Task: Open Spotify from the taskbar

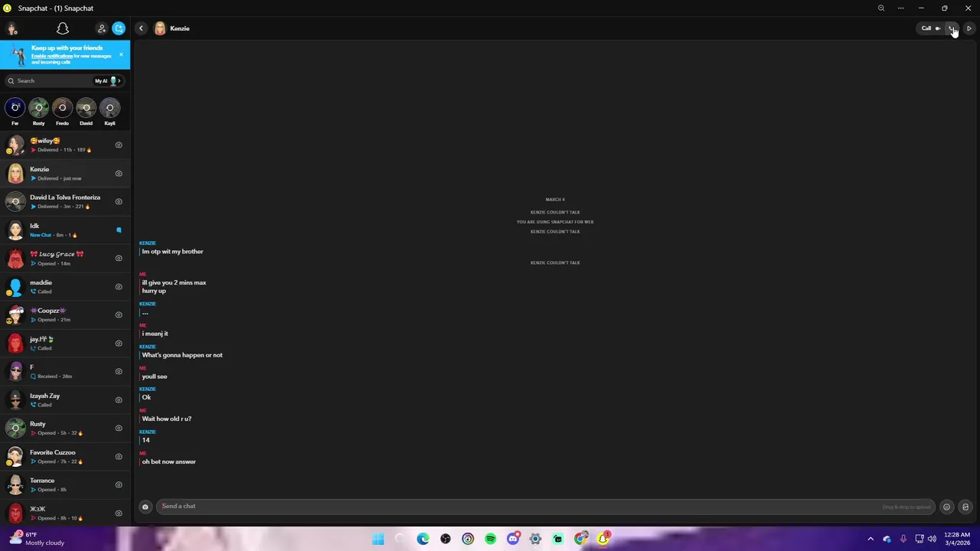Action: 490,539
